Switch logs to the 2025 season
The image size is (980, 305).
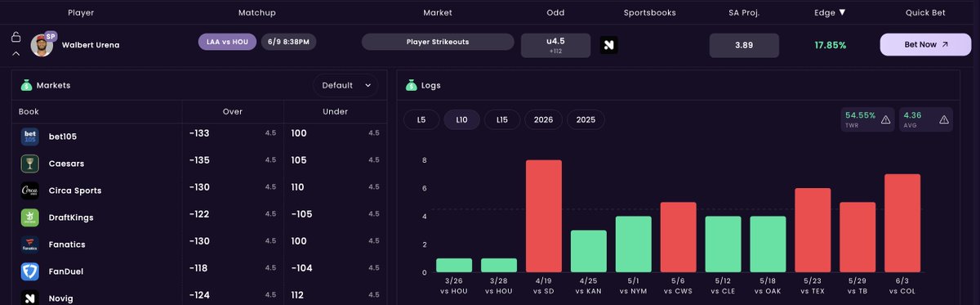pos(586,119)
